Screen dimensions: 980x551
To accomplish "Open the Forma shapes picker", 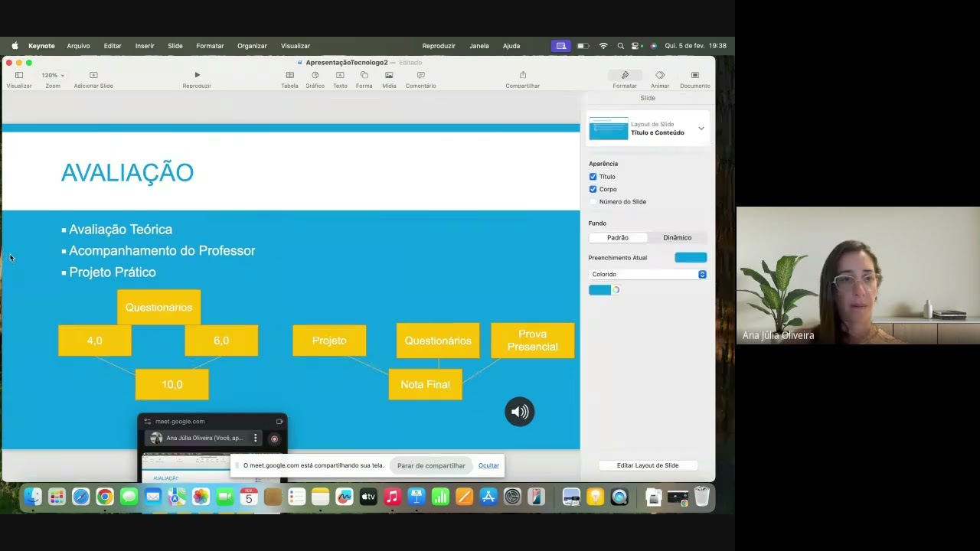I will click(x=364, y=75).
